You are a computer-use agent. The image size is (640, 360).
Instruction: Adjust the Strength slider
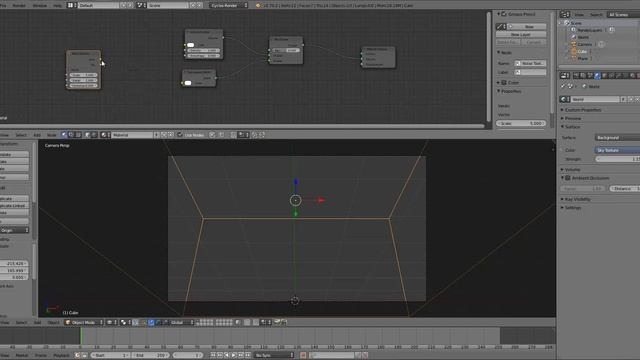pos(617,159)
